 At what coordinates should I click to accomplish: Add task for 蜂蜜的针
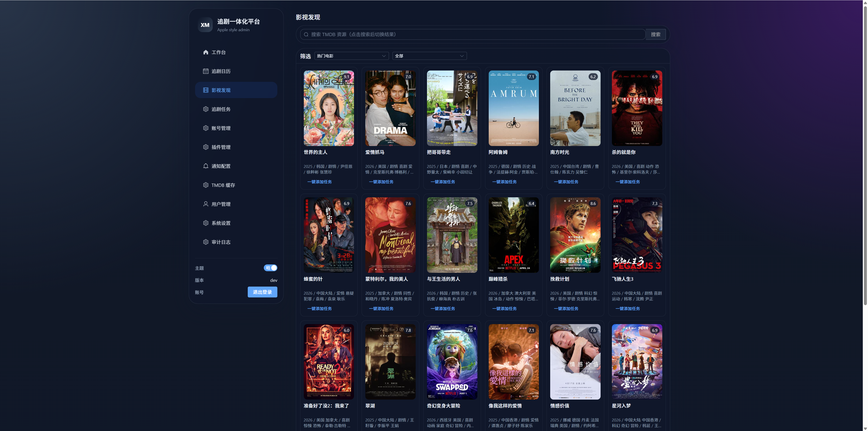[319, 309]
